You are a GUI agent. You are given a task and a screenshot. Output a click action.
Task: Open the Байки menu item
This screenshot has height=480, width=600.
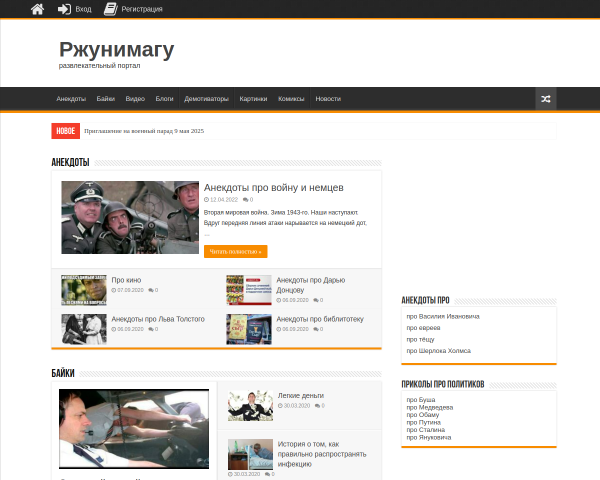point(106,99)
